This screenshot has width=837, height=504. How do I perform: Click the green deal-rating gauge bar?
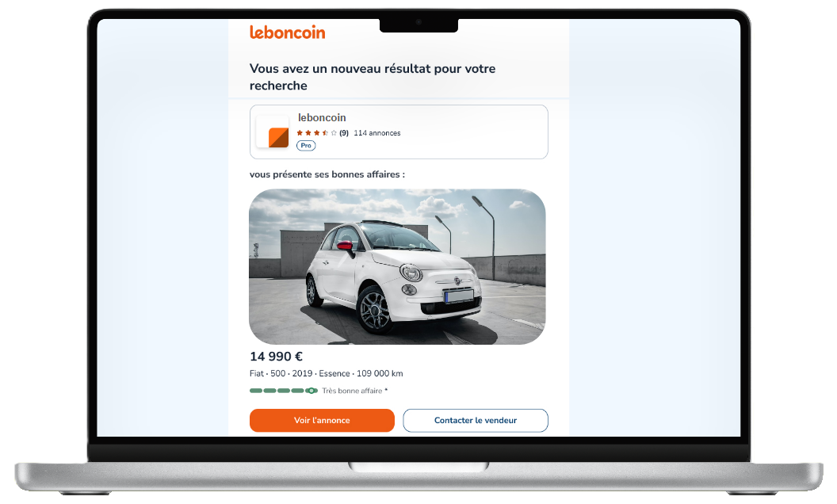(x=284, y=391)
